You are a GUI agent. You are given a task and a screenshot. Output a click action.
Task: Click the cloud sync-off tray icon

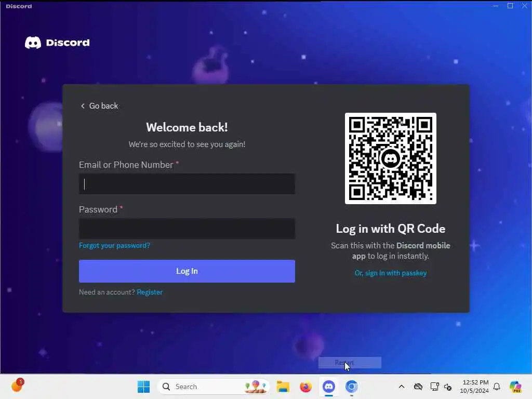(418, 387)
